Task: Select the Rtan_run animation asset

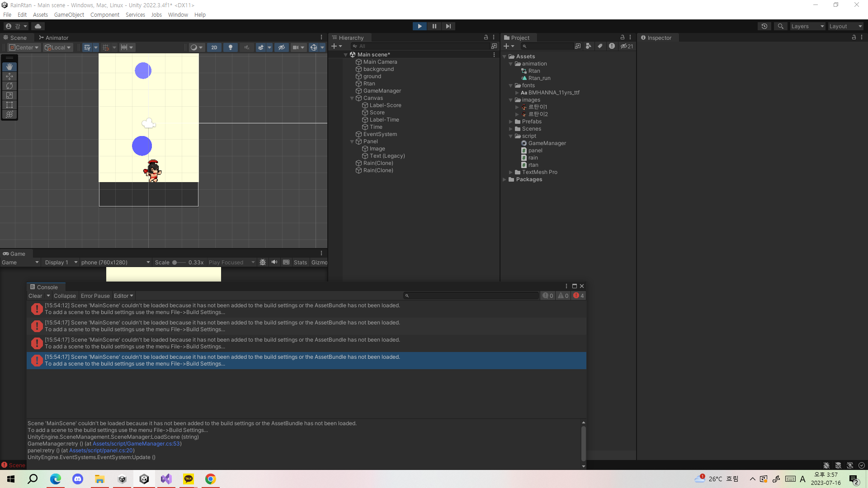Action: (x=539, y=78)
